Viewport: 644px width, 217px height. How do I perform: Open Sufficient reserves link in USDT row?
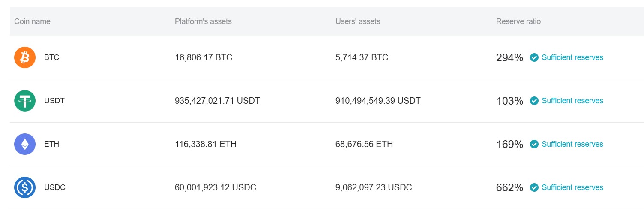click(572, 101)
